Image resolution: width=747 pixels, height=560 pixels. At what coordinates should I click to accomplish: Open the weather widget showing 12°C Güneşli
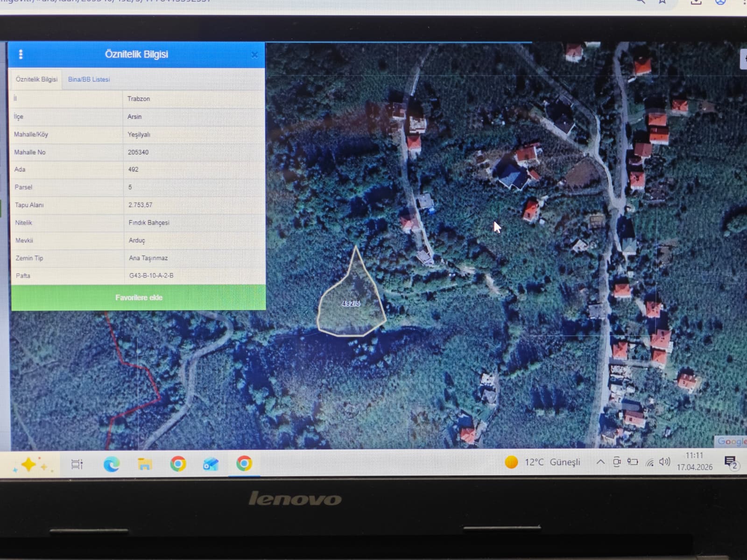click(x=543, y=462)
